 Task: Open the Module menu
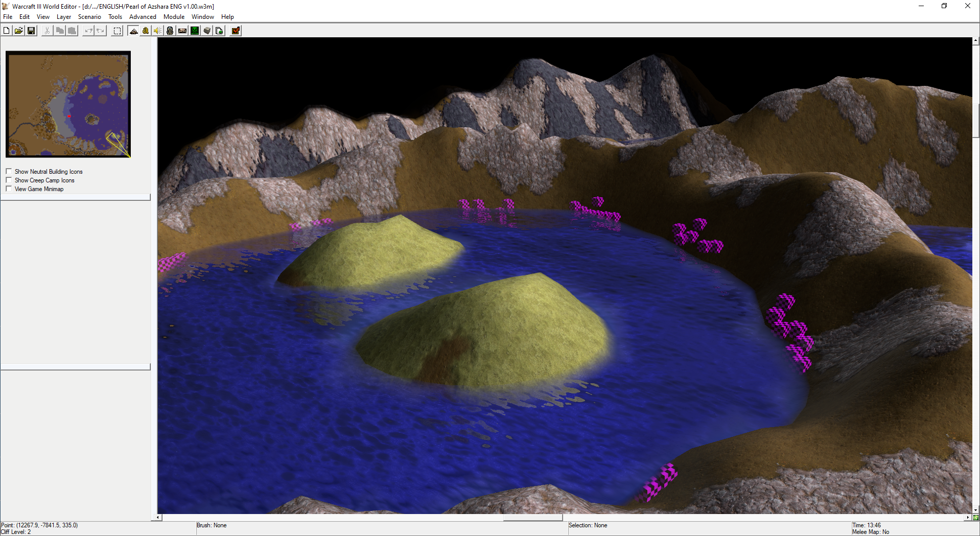coord(174,17)
